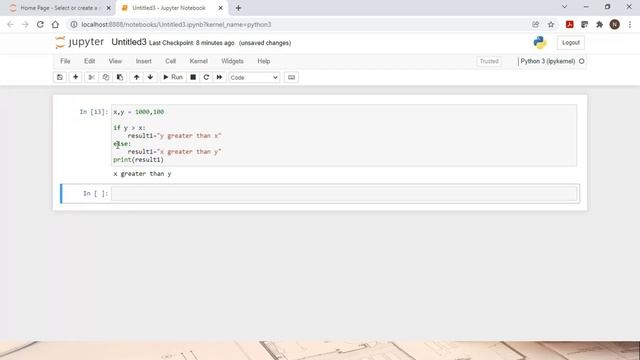Open the reading list extension icon
The width and height of the screenshot is (640, 360).
click(x=584, y=25)
